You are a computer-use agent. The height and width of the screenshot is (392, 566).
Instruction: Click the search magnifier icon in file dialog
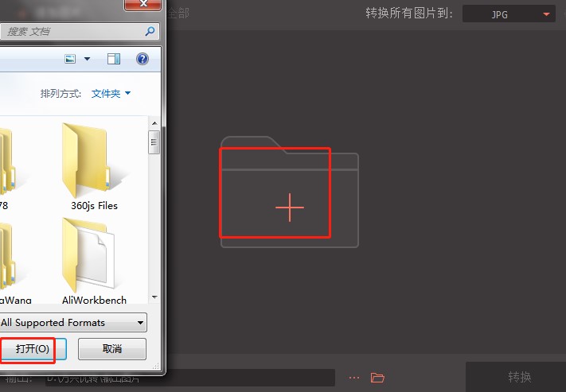coord(150,31)
